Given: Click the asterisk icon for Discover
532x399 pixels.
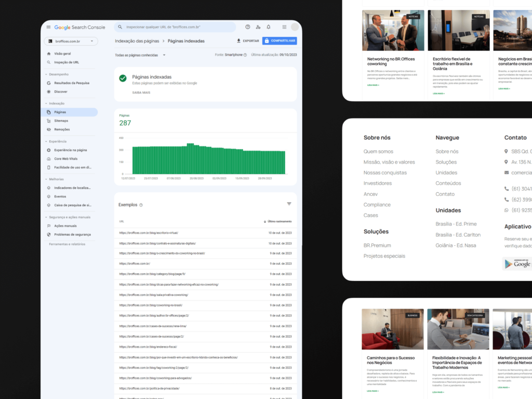Looking at the screenshot, I should coord(49,91).
